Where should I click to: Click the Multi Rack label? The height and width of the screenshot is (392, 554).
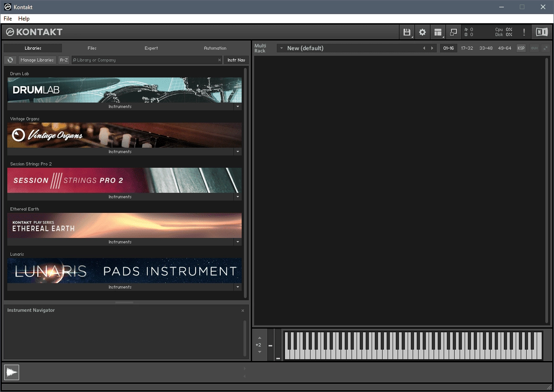[x=260, y=48]
